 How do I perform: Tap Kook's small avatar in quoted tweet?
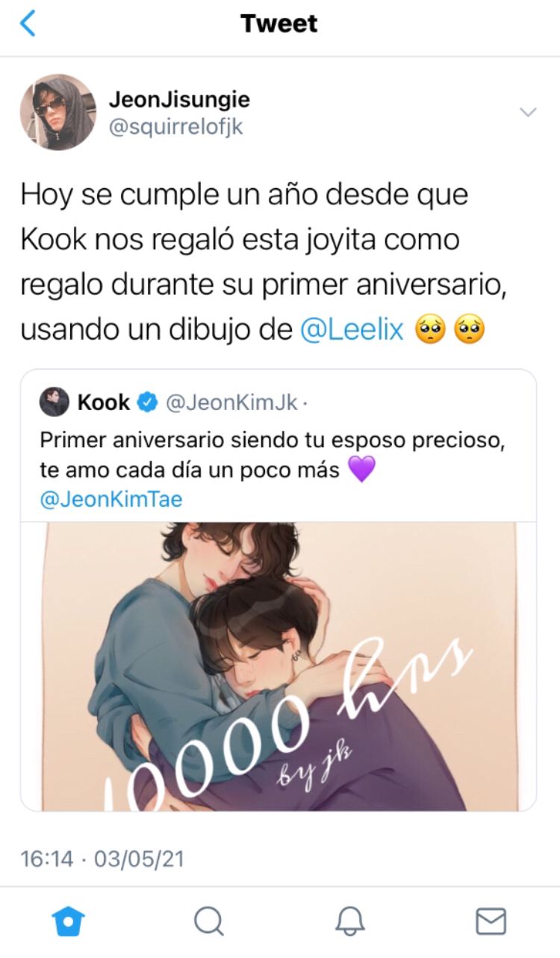tap(55, 403)
